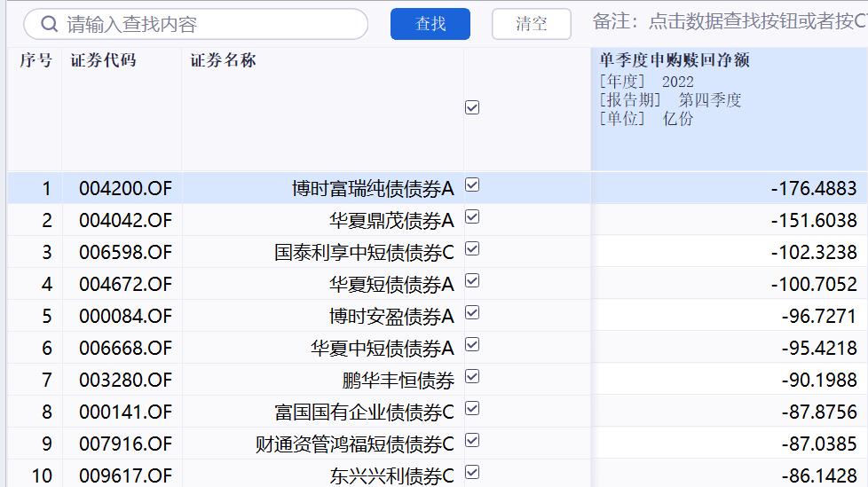
Task: Toggle checkbox for 华夏中短债债券A
Action: click(472, 345)
